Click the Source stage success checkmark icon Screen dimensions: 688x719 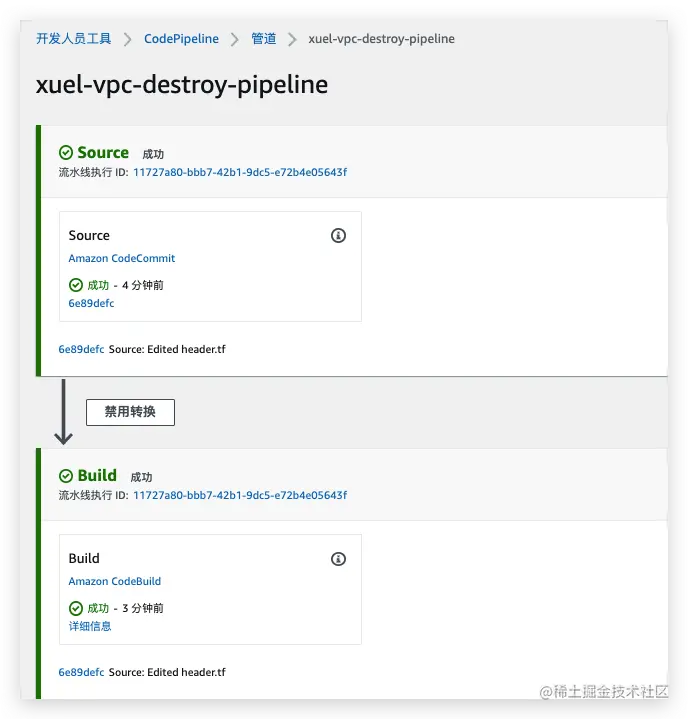click(66, 153)
